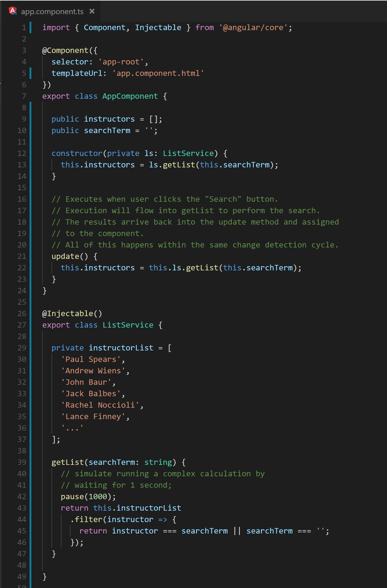Click the AppComponent class name
Image resolution: width=387 pixels, height=588 pixels.
(x=130, y=96)
